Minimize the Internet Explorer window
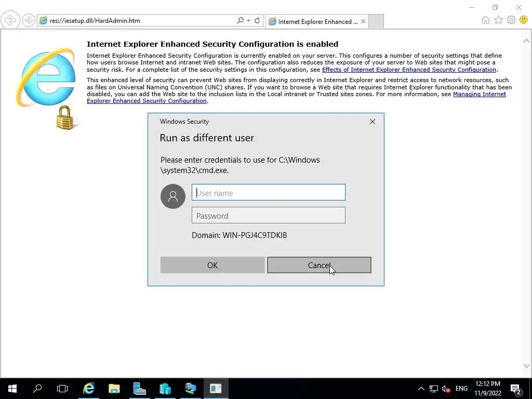This screenshot has width=532, height=399. click(x=472, y=7)
